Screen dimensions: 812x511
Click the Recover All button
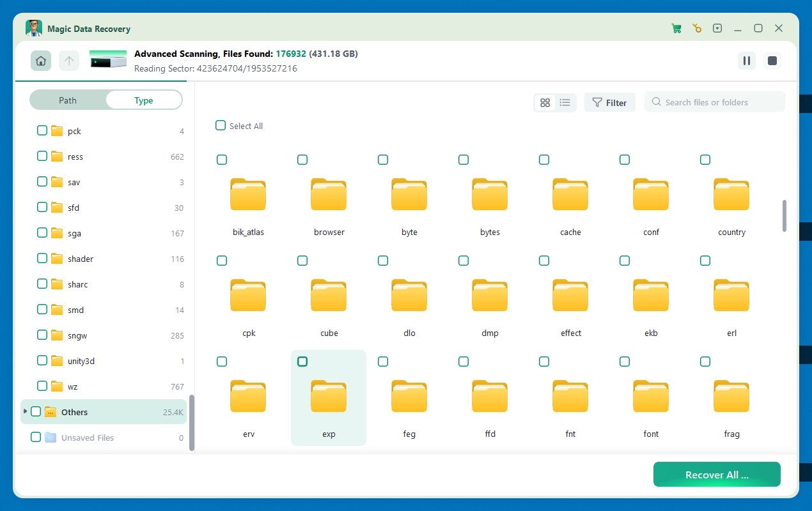[x=716, y=475]
